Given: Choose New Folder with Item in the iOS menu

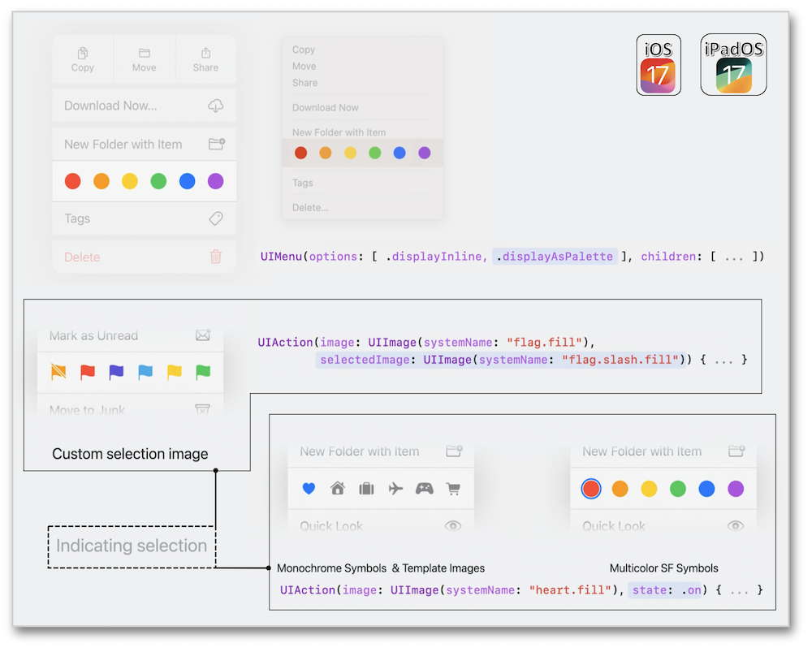Looking at the screenshot, I should click(x=145, y=144).
